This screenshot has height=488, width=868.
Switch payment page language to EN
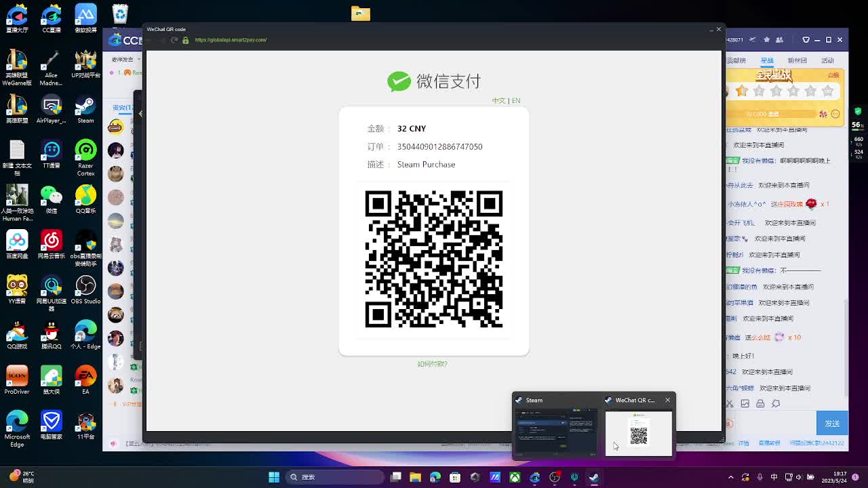point(516,100)
